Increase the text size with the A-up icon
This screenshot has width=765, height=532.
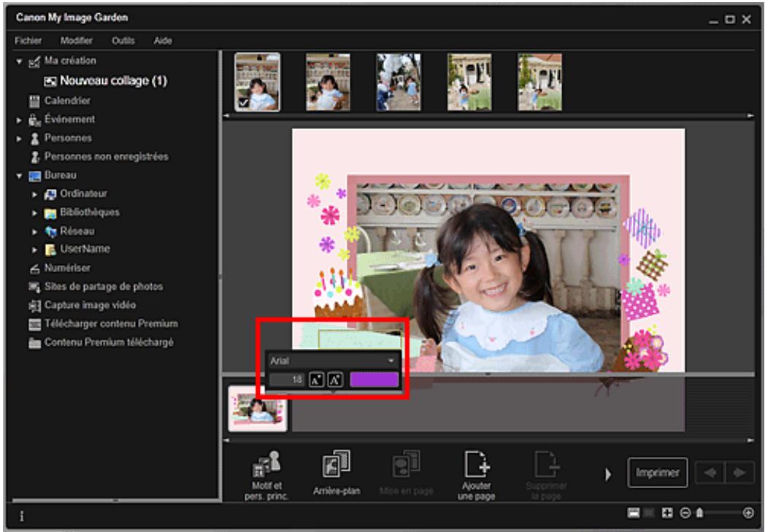318,379
